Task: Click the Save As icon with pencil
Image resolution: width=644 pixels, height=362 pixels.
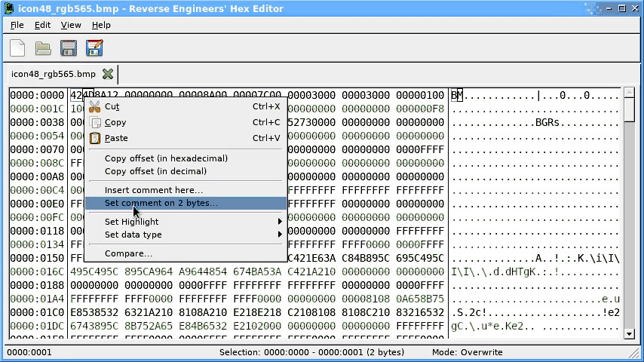Action: click(x=94, y=48)
